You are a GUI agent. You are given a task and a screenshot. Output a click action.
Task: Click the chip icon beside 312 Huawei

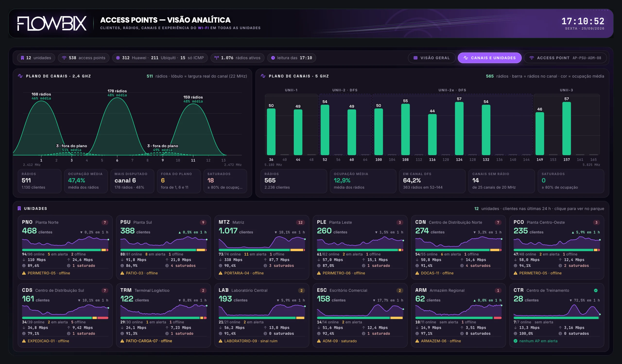tap(118, 58)
